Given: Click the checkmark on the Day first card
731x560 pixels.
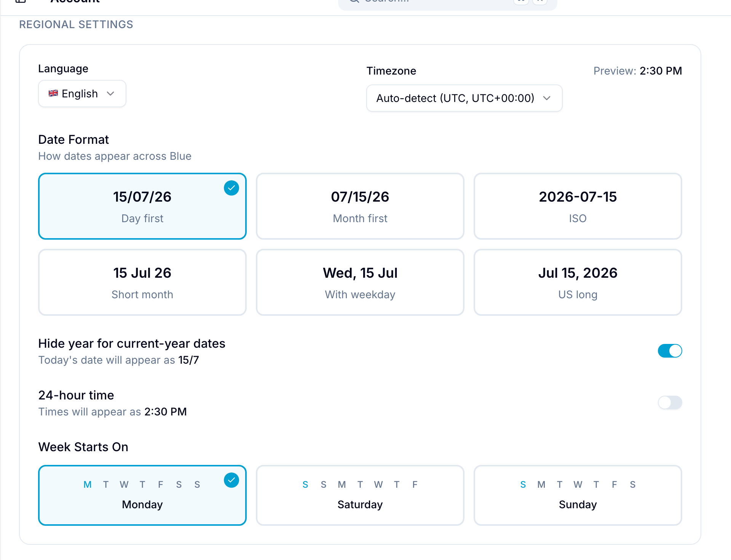Looking at the screenshot, I should (231, 188).
